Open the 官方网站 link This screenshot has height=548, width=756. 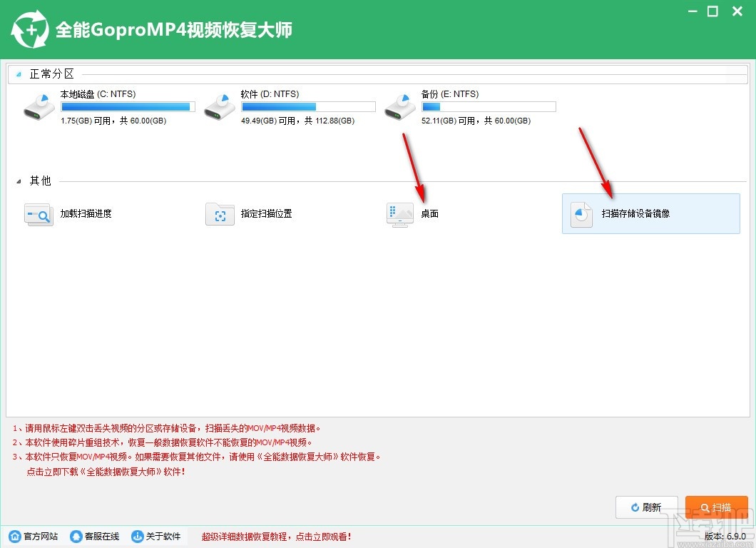pos(41,536)
